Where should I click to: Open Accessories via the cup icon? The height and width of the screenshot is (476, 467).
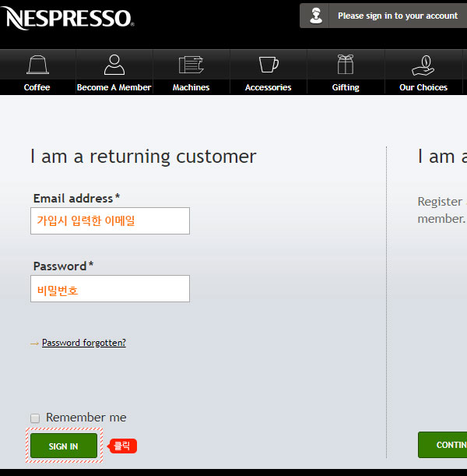(268, 65)
